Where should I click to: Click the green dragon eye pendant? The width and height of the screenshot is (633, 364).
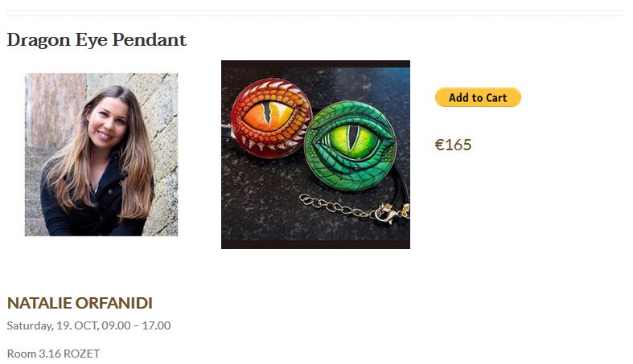pyautogui.click(x=350, y=145)
